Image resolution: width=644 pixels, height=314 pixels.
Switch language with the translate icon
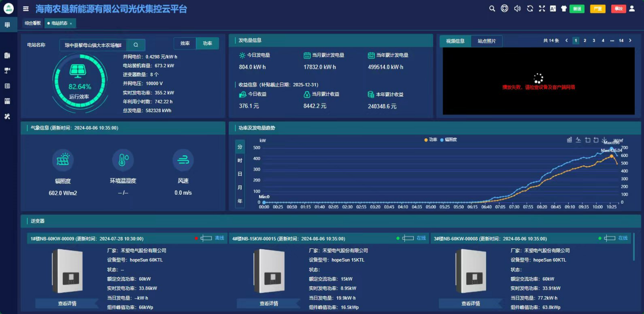[553, 8]
